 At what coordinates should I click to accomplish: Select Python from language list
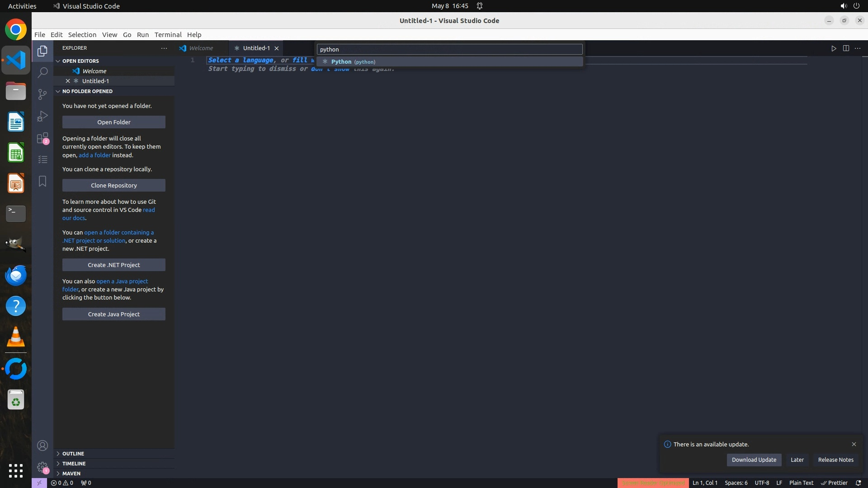(x=353, y=62)
